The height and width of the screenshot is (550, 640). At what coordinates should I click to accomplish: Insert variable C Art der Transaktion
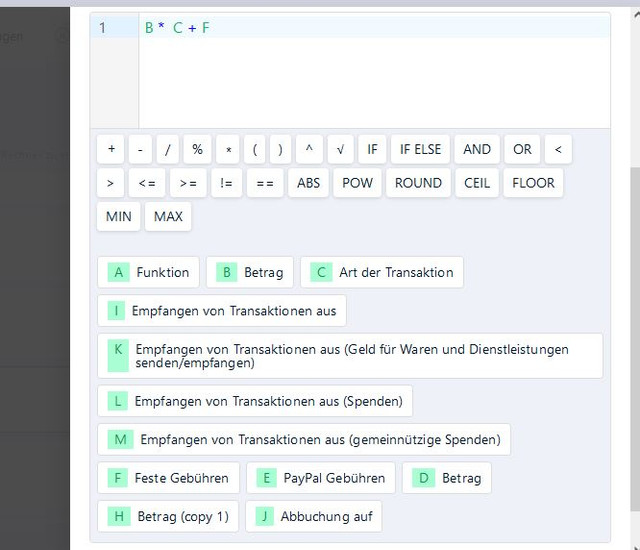pyautogui.click(x=382, y=272)
